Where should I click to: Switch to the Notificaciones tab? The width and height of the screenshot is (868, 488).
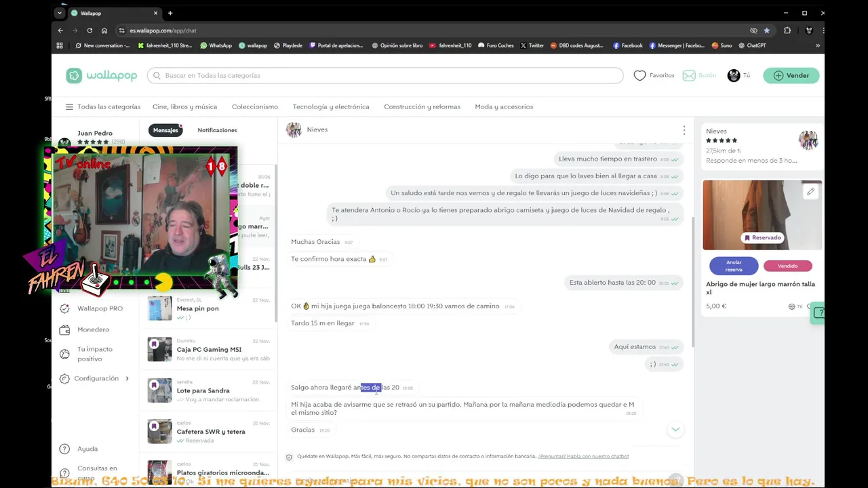217,130
